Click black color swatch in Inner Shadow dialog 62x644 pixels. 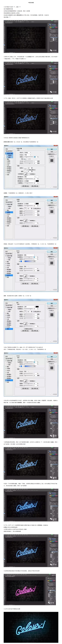(37, 204)
